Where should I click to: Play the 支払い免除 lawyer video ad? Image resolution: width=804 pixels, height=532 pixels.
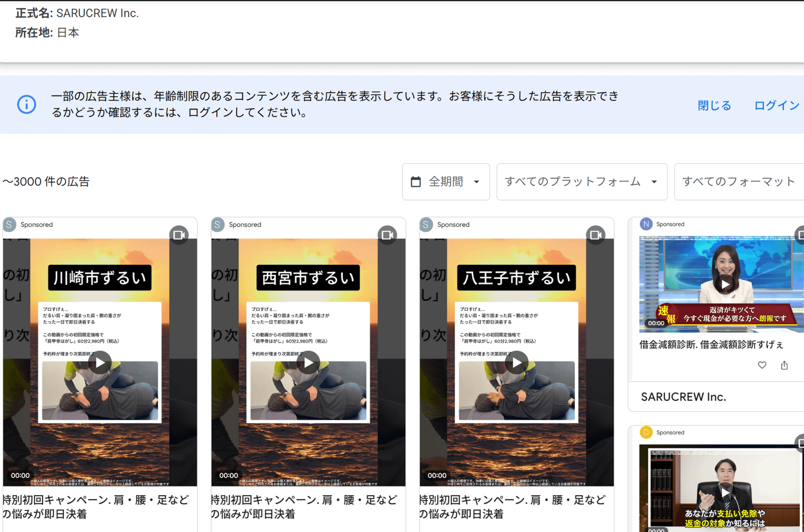[x=725, y=492]
